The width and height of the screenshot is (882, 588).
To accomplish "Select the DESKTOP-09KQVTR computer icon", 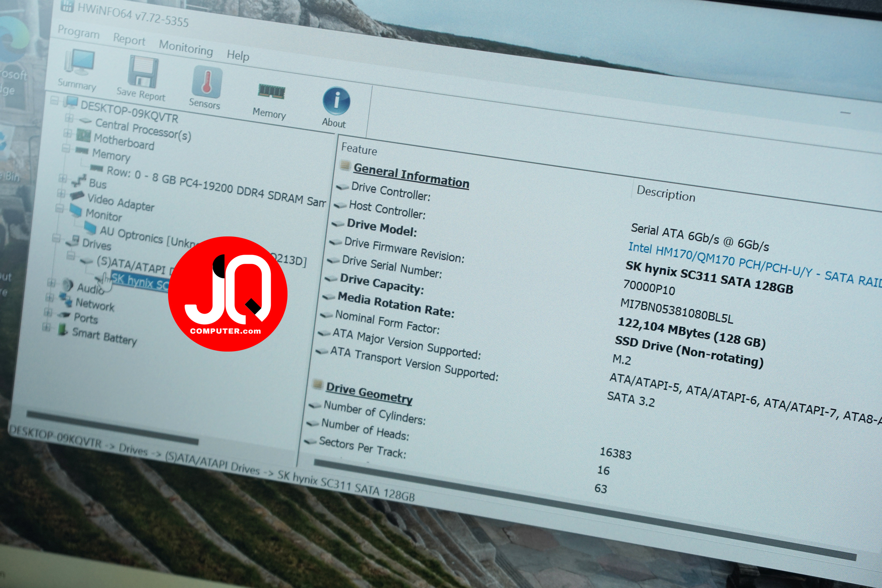I will coord(70,102).
